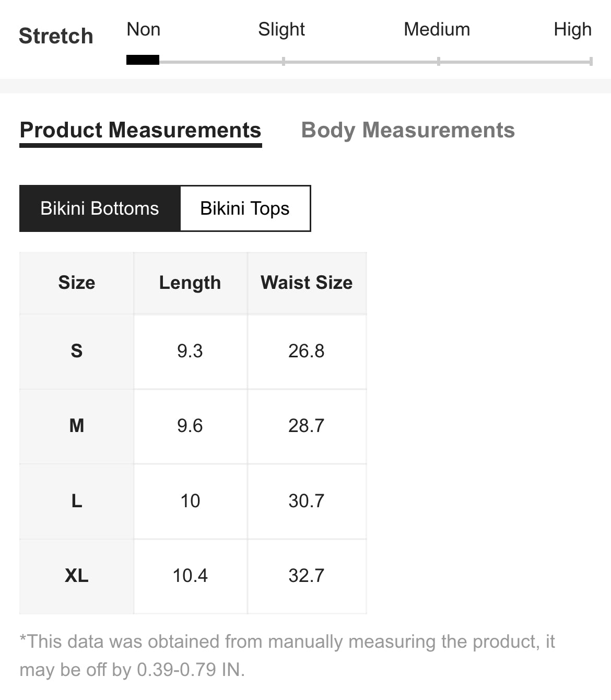The height and width of the screenshot is (700, 611).
Task: Select the XL size row label
Action: (77, 576)
